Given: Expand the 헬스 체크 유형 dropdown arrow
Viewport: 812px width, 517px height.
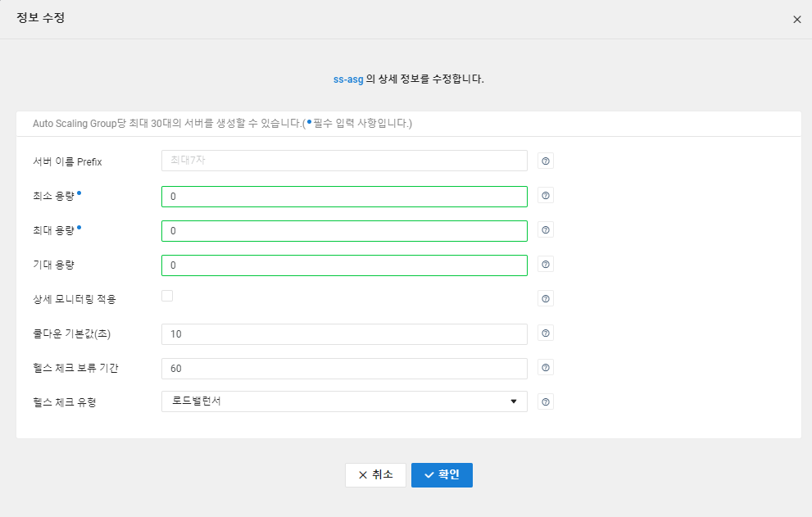Looking at the screenshot, I should 513,401.
